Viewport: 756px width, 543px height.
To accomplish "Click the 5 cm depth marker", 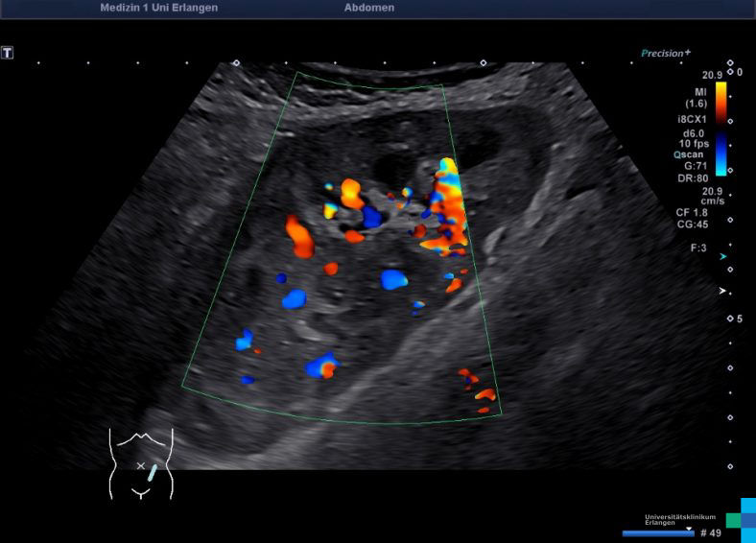I will tap(739, 319).
